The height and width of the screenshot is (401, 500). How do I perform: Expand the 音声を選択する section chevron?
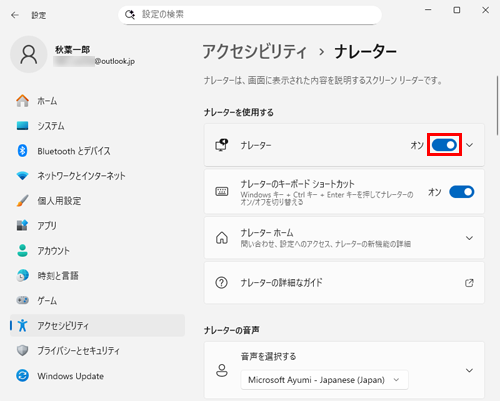(469, 370)
